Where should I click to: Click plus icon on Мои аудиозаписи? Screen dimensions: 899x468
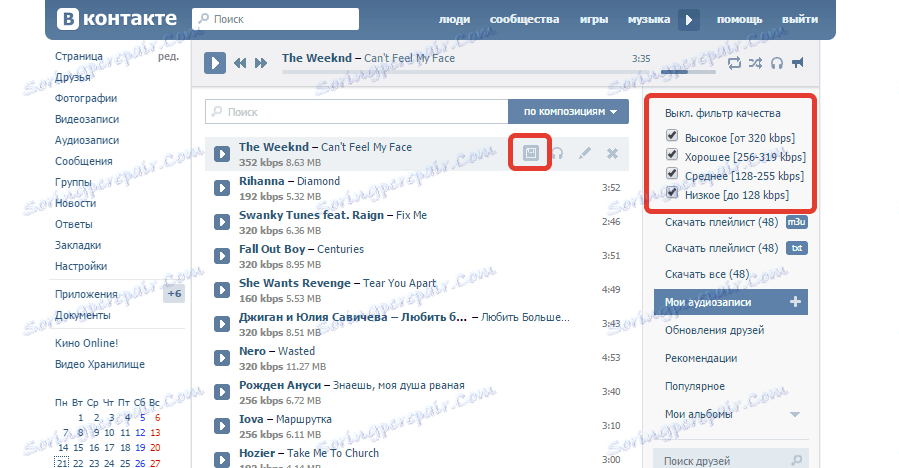795,302
